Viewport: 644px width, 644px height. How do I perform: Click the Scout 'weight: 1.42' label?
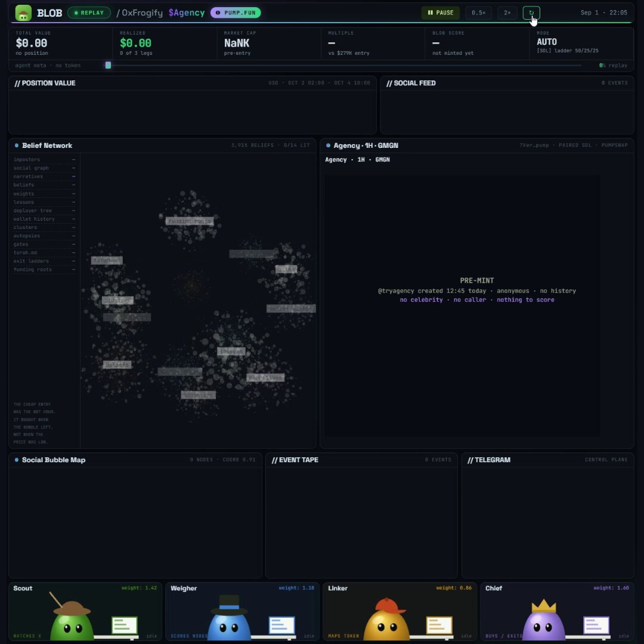pyautogui.click(x=139, y=588)
